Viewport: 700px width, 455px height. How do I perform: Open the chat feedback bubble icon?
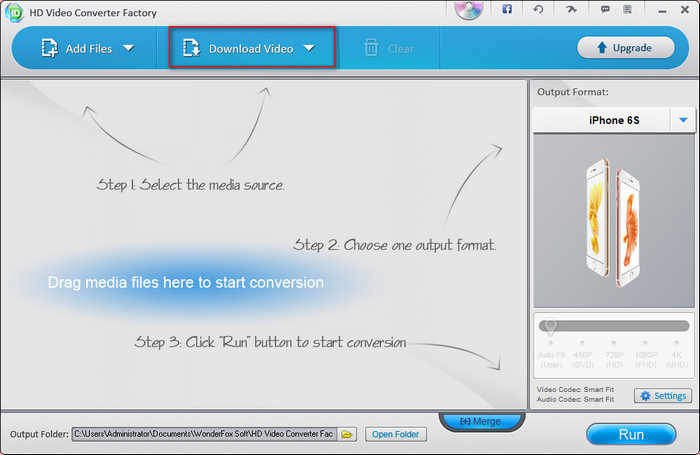point(605,9)
